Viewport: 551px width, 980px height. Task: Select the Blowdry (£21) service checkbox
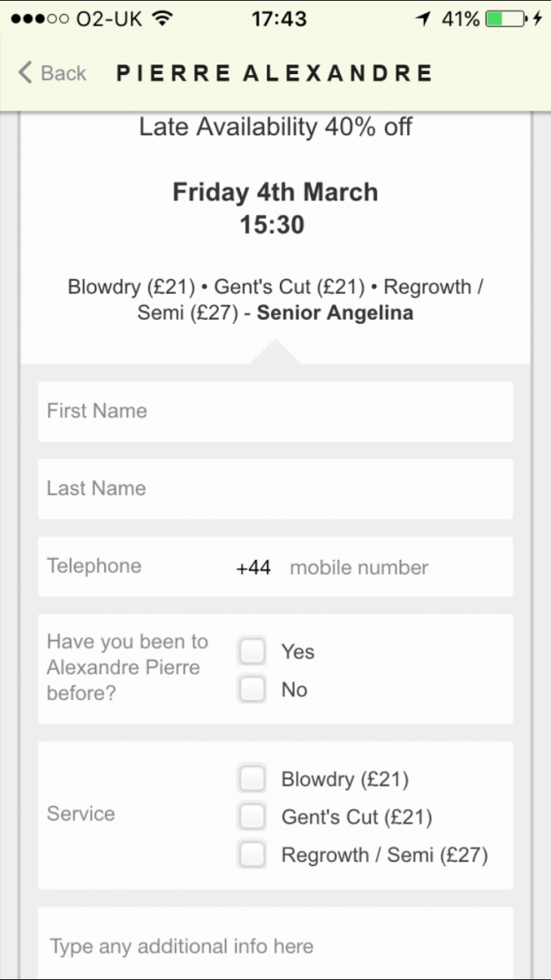[253, 779]
